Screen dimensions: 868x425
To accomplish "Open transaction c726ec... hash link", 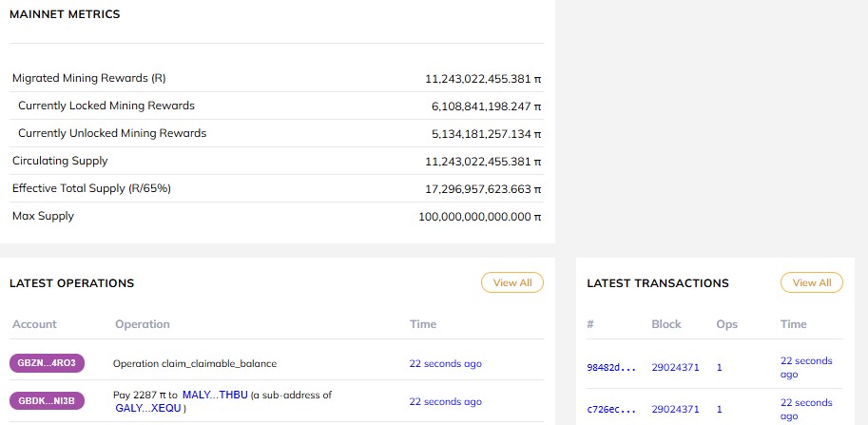I will click(x=611, y=410).
